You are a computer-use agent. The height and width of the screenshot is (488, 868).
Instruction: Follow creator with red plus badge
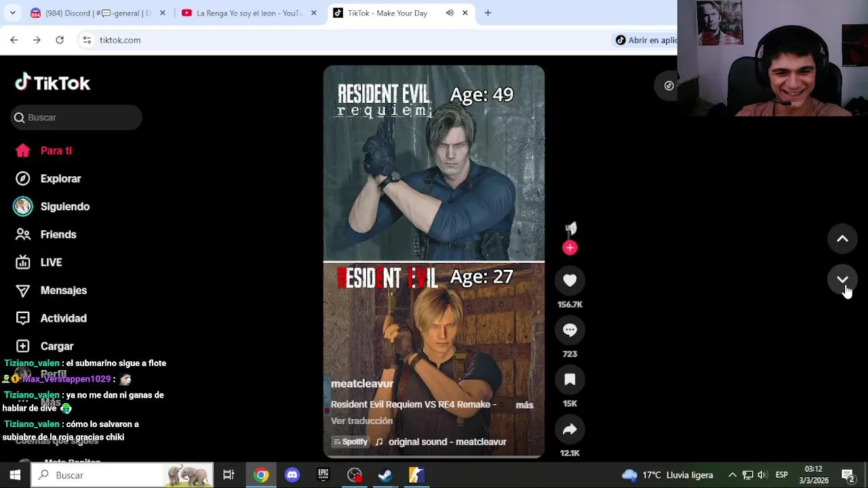click(x=570, y=248)
